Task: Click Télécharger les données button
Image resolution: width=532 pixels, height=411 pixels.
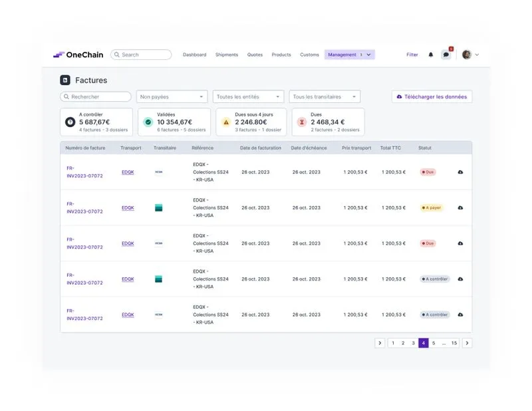Action: [432, 96]
